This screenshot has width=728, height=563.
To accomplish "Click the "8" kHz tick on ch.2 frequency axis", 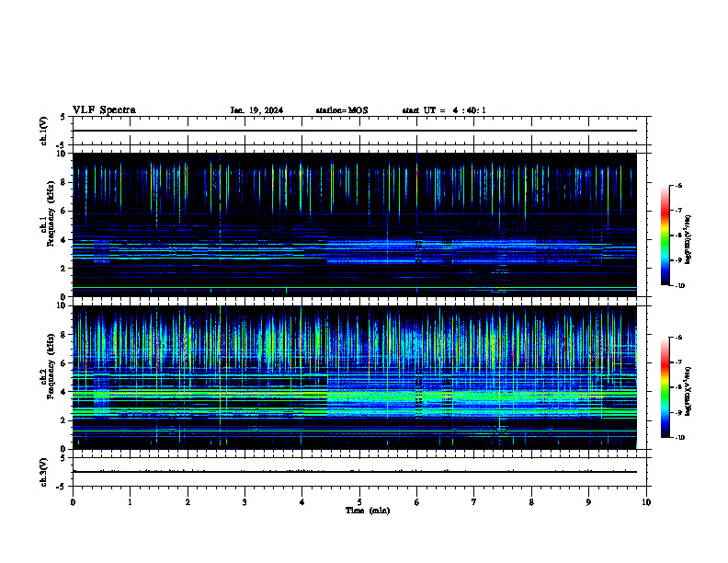I will click(63, 335).
